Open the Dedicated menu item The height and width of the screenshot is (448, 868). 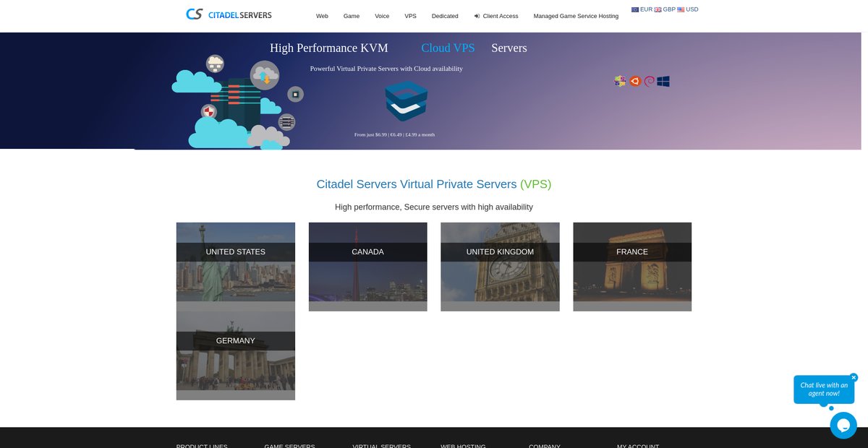(x=445, y=16)
